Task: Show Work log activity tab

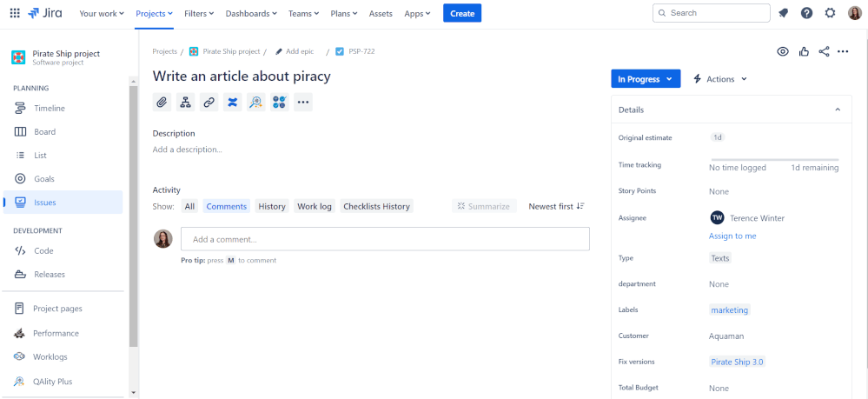Action: (315, 206)
